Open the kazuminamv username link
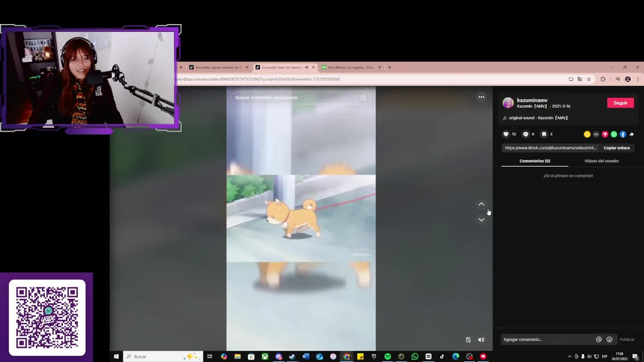This screenshot has width=644, height=362. click(532, 100)
